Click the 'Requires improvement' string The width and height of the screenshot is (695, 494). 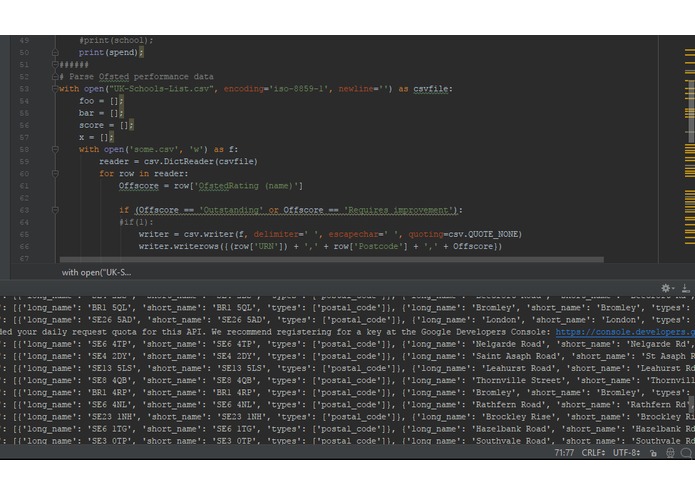400,210
